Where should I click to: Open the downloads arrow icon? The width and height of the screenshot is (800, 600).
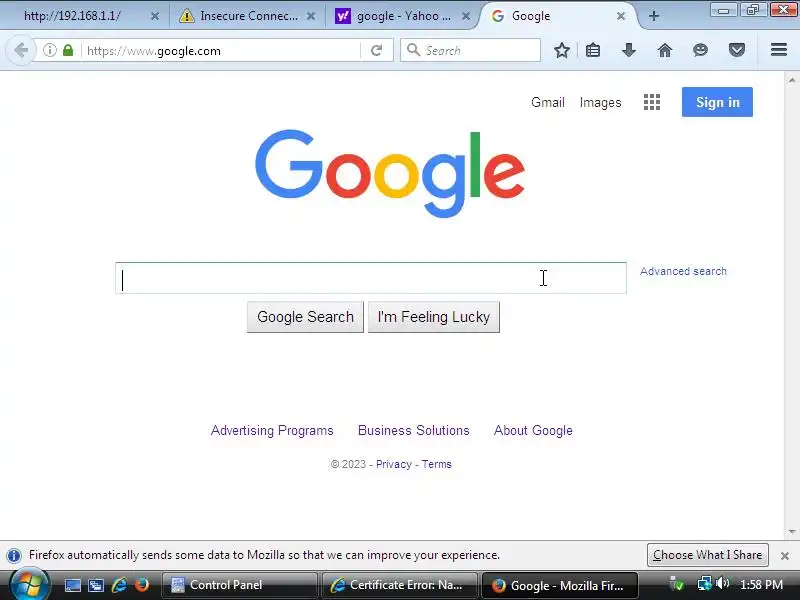click(x=629, y=50)
